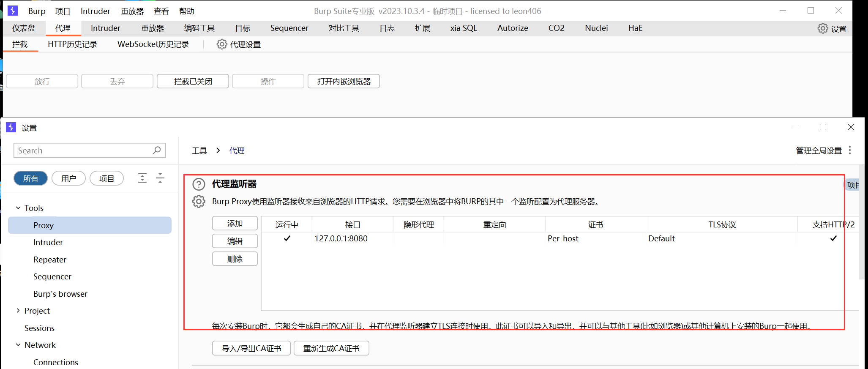Switch to the 拦截 sub-tab
The image size is (868, 369).
coord(20,44)
